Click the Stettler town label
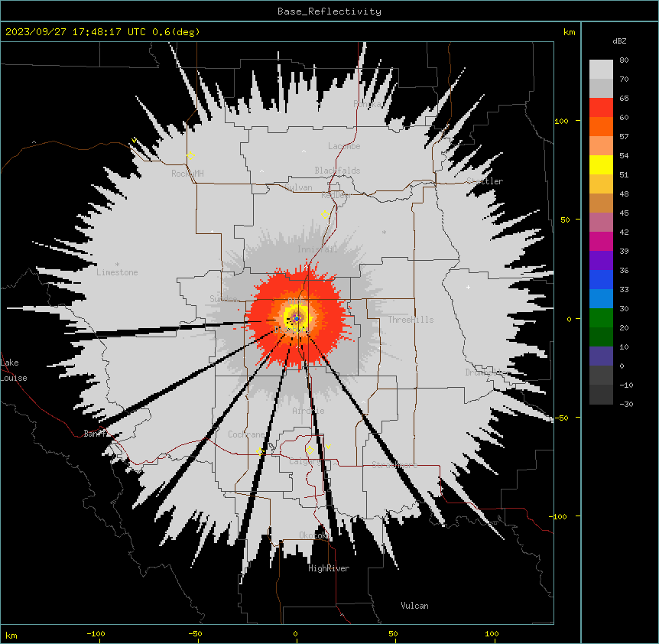 click(x=485, y=181)
